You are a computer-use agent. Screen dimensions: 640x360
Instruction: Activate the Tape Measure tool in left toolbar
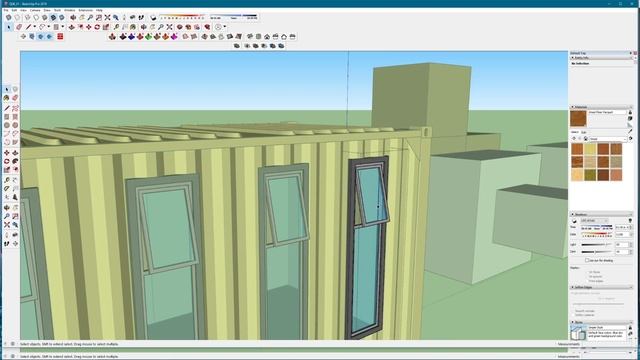7,180
